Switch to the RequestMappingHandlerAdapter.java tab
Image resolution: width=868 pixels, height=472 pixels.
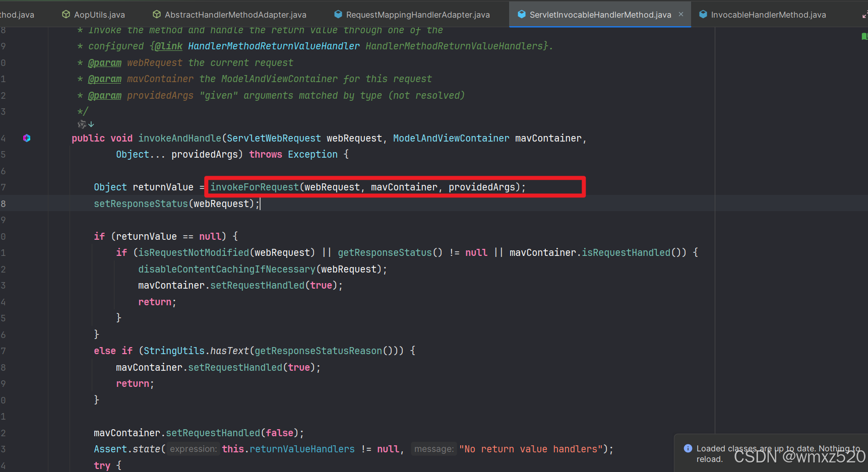pyautogui.click(x=412, y=15)
